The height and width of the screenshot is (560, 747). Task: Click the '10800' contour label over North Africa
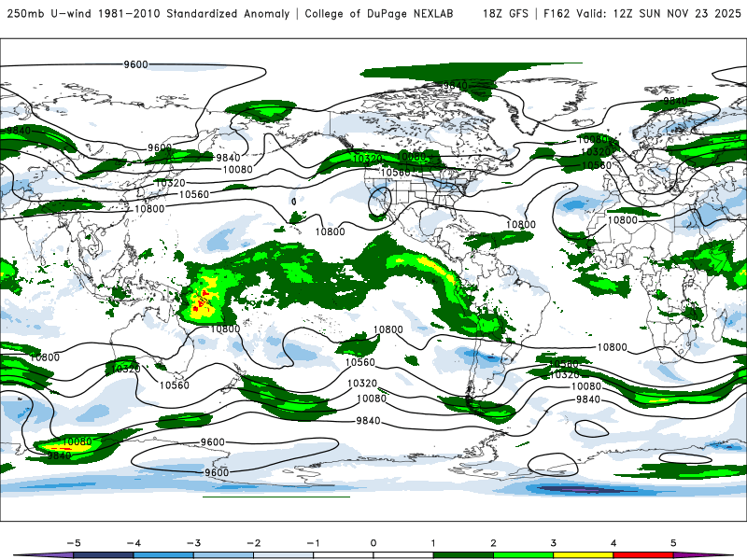coord(622,220)
